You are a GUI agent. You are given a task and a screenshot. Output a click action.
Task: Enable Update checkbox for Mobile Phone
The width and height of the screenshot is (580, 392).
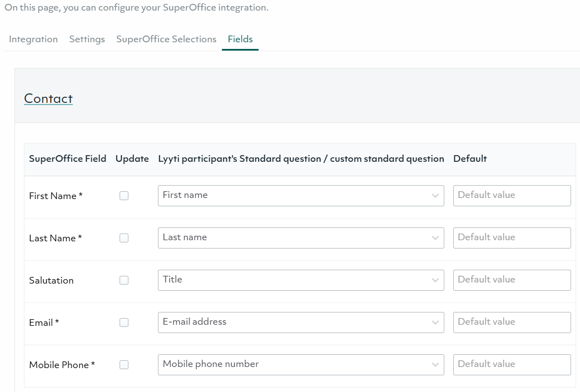pyautogui.click(x=124, y=365)
